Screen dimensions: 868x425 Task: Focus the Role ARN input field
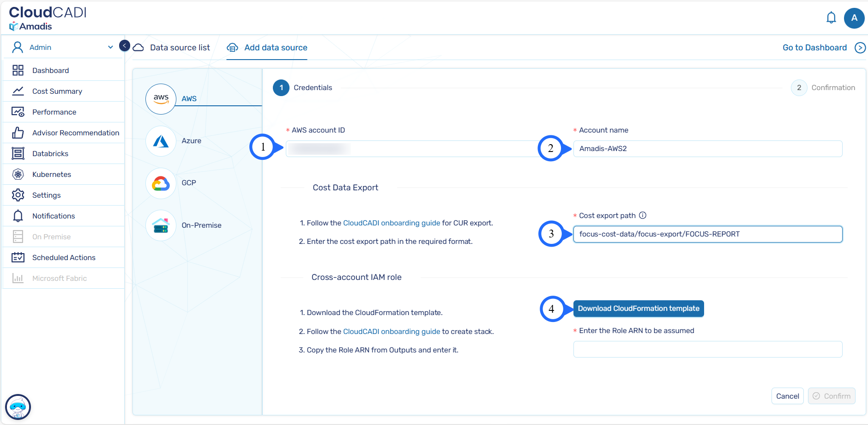pyautogui.click(x=707, y=349)
